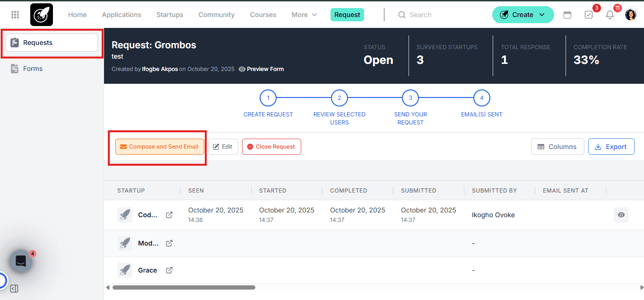Expand the More menu dropdown
Image resolution: width=644 pixels, height=300 pixels.
(304, 15)
